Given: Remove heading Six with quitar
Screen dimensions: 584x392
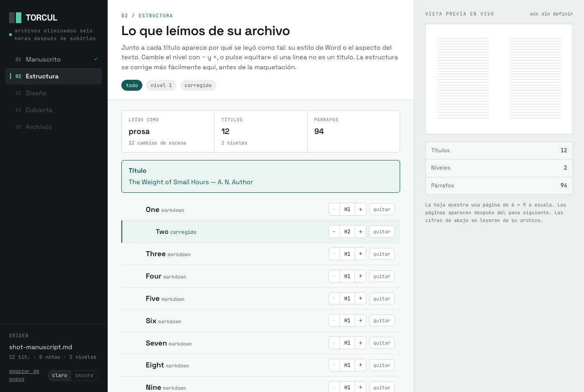Looking at the screenshot, I should click(382, 320).
